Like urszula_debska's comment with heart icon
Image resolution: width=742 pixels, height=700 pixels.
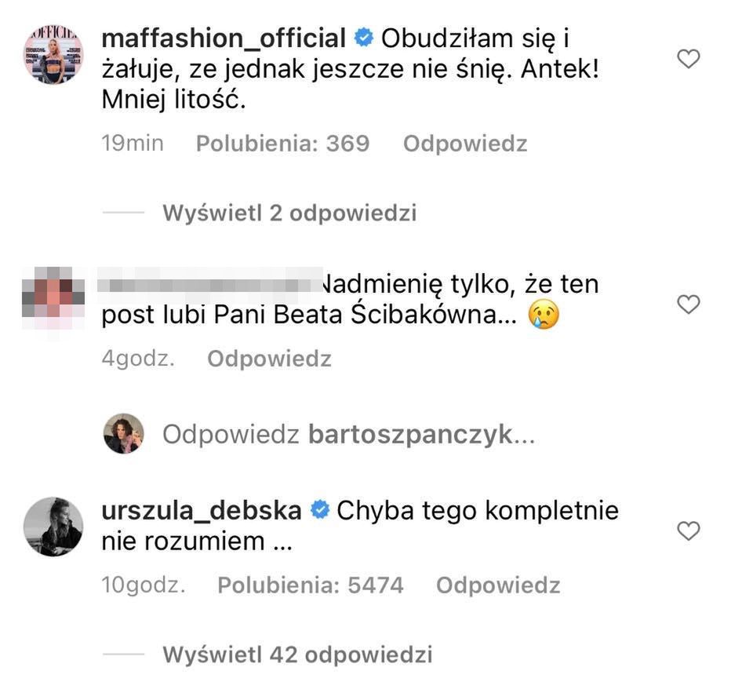coord(688,531)
